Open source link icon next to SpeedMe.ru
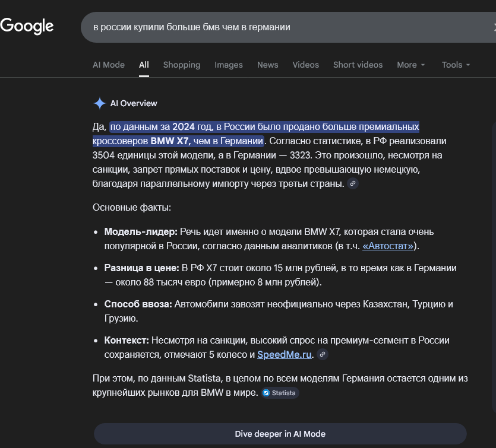 [322, 355]
